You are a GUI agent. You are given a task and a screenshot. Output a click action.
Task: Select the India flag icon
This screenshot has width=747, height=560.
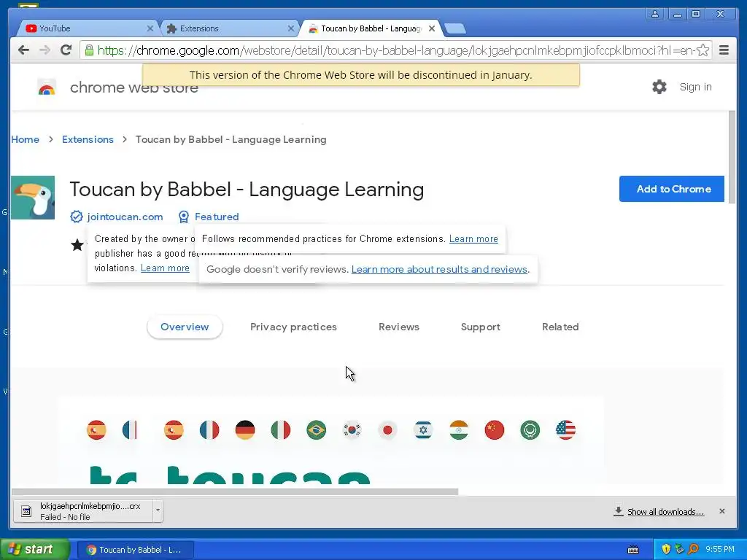click(x=459, y=430)
